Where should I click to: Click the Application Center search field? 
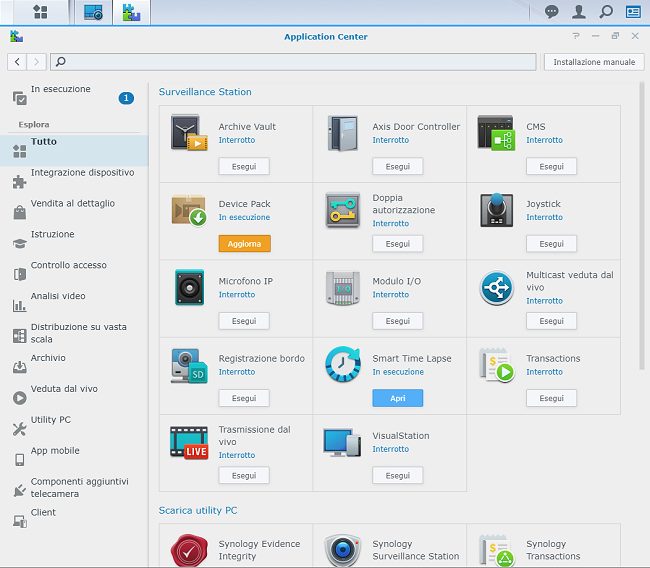coord(293,62)
